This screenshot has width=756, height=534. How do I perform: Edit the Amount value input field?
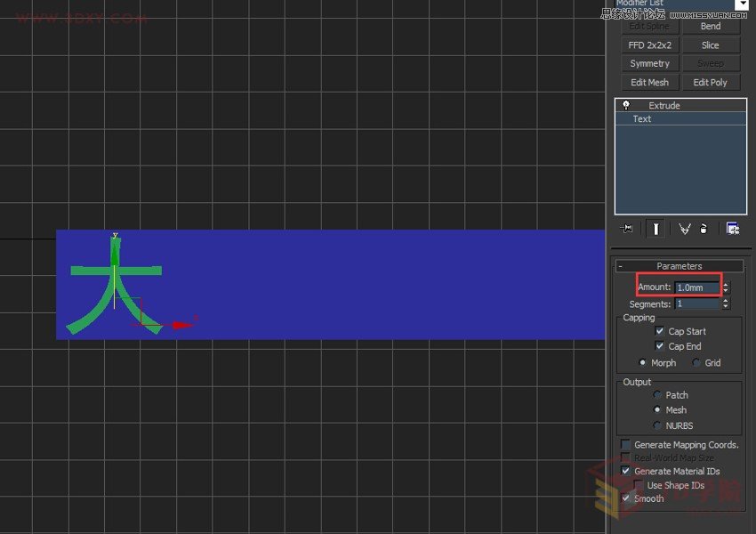tap(695, 287)
